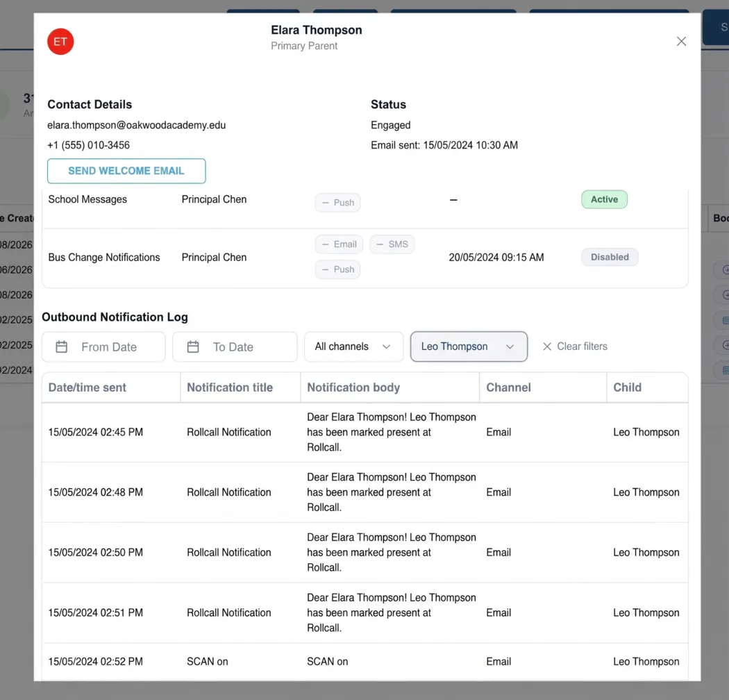The image size is (729, 700).
Task: Click the Disabled status badge
Action: tap(610, 257)
